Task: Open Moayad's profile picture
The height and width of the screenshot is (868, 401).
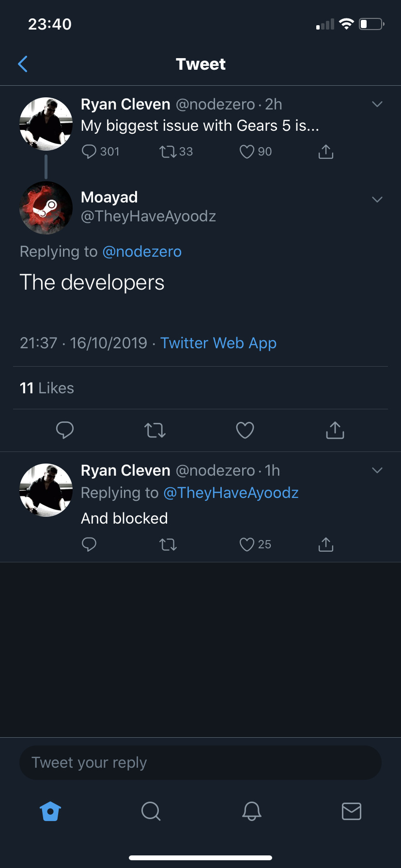Action: point(46,207)
